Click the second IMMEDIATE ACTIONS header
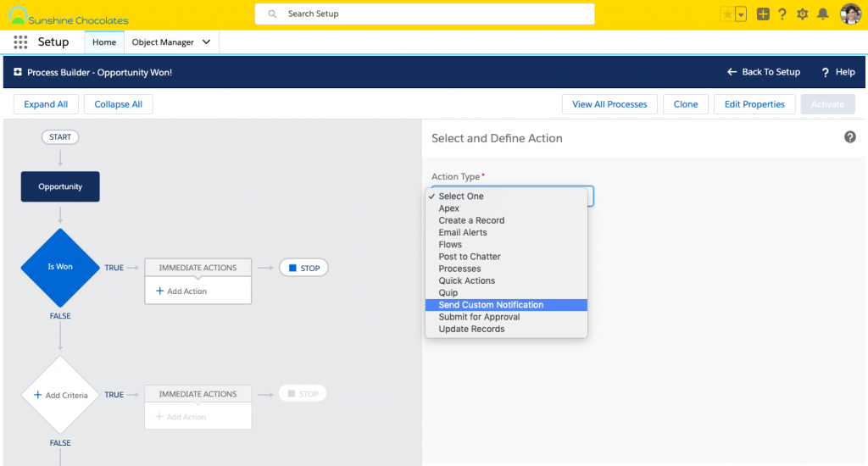The image size is (868, 466). point(198,394)
